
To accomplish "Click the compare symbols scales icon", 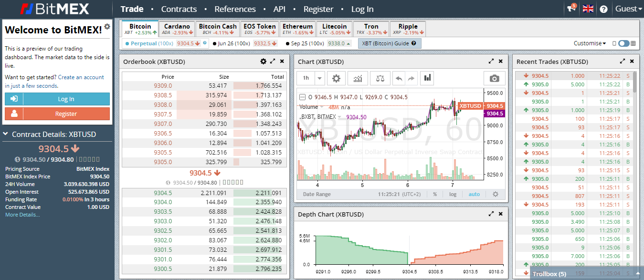I will [380, 78].
